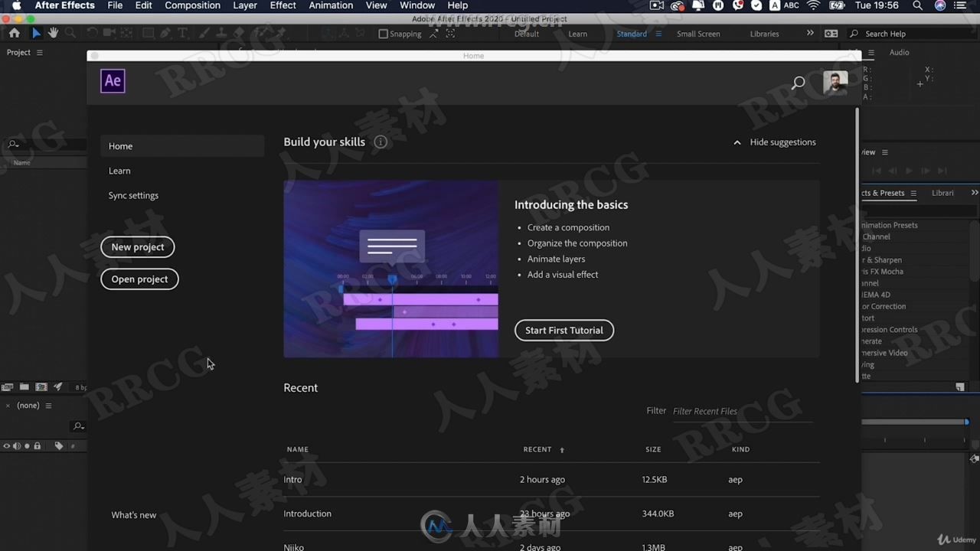Open the Animation menu
This screenshot has height=551, width=980.
pyautogui.click(x=331, y=5)
